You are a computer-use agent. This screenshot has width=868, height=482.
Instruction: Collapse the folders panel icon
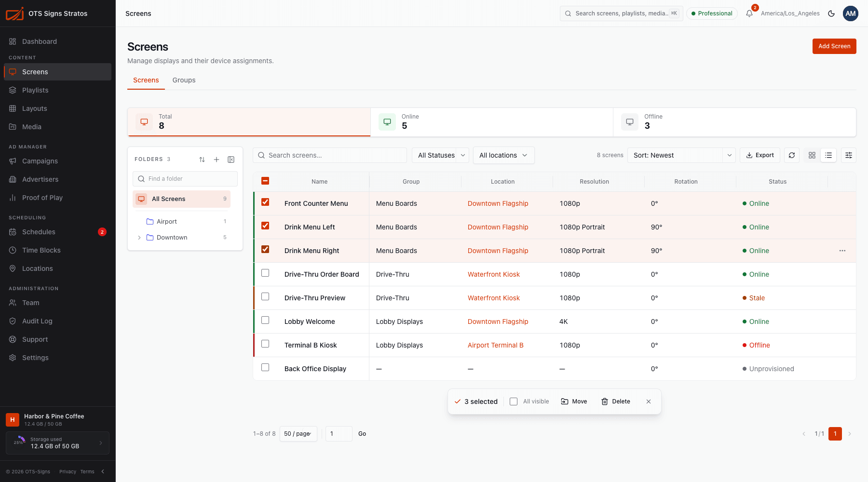(231, 160)
